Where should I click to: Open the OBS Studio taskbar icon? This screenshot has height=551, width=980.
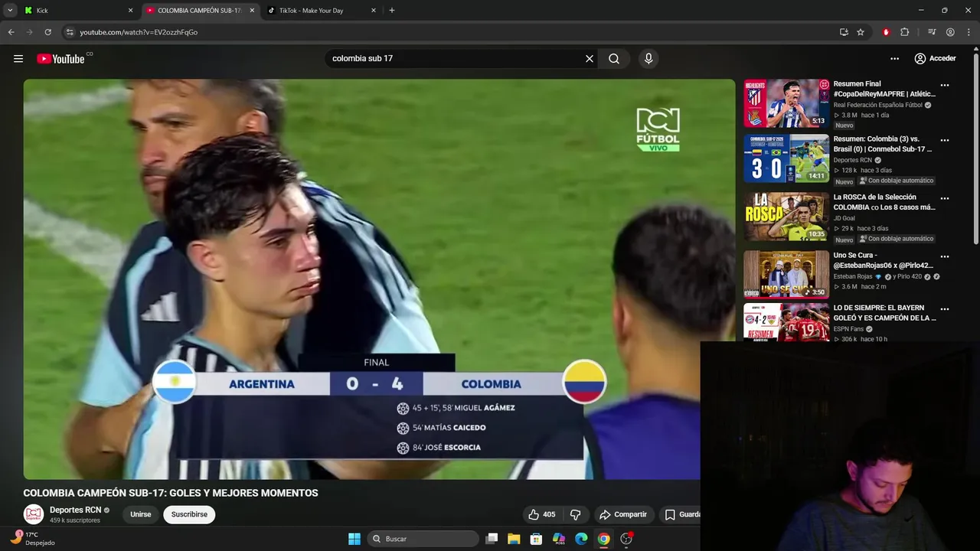point(626,539)
